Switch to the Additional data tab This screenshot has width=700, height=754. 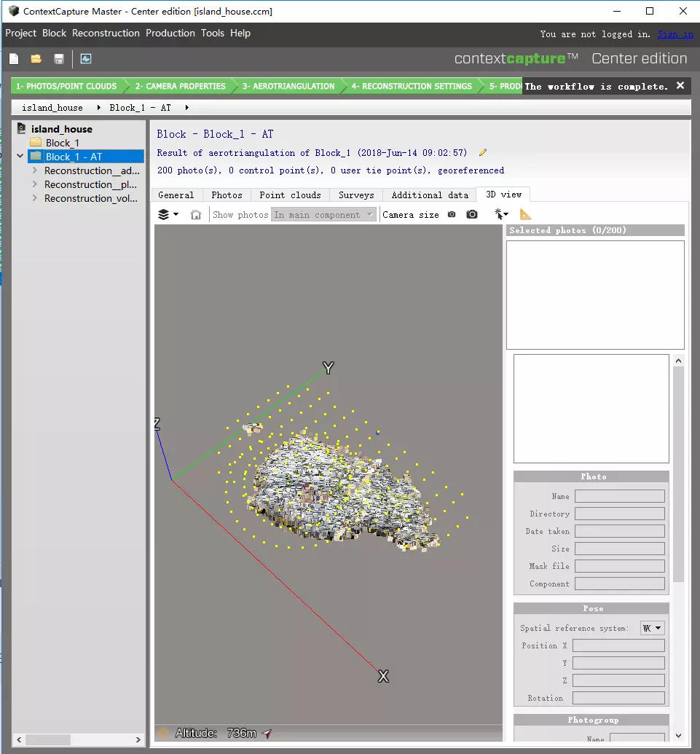pos(430,195)
